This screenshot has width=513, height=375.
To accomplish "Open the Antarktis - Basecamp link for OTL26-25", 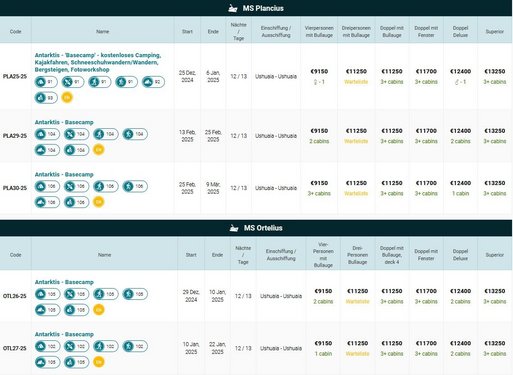I will pyautogui.click(x=64, y=282).
